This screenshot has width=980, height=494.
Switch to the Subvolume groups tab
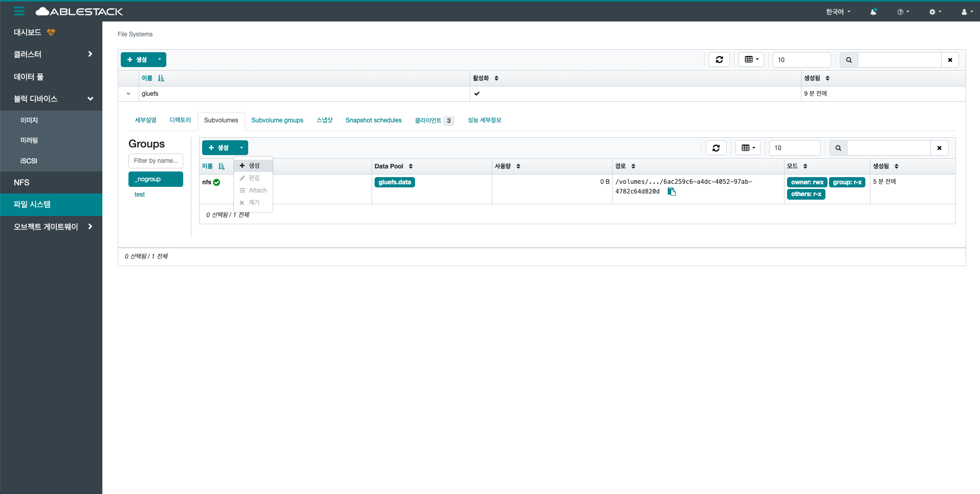pos(277,120)
